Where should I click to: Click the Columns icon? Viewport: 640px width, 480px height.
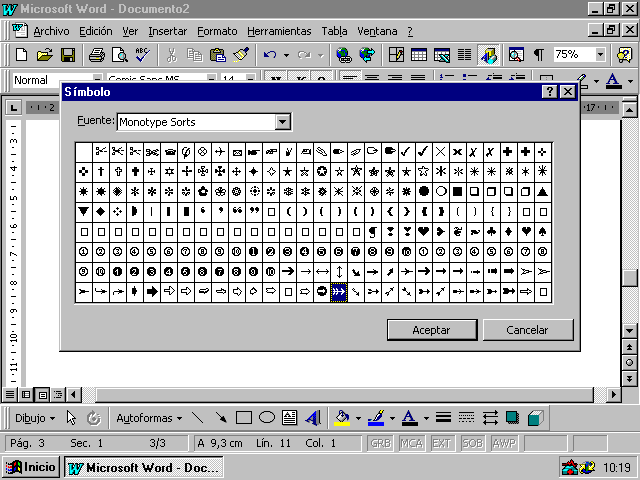[x=464, y=55]
